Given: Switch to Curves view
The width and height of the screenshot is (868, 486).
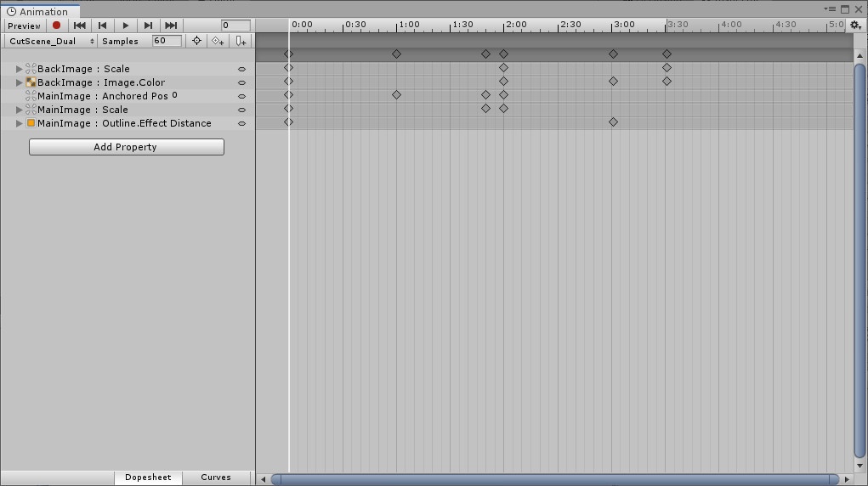Looking at the screenshot, I should (216, 478).
